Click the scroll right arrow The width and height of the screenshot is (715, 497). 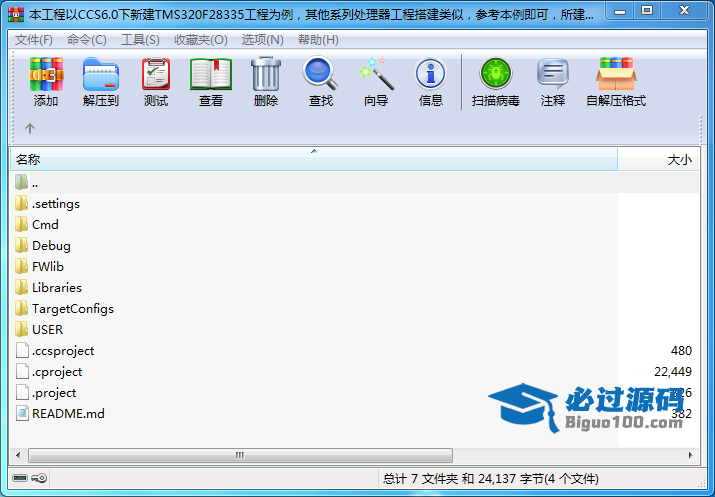point(690,455)
